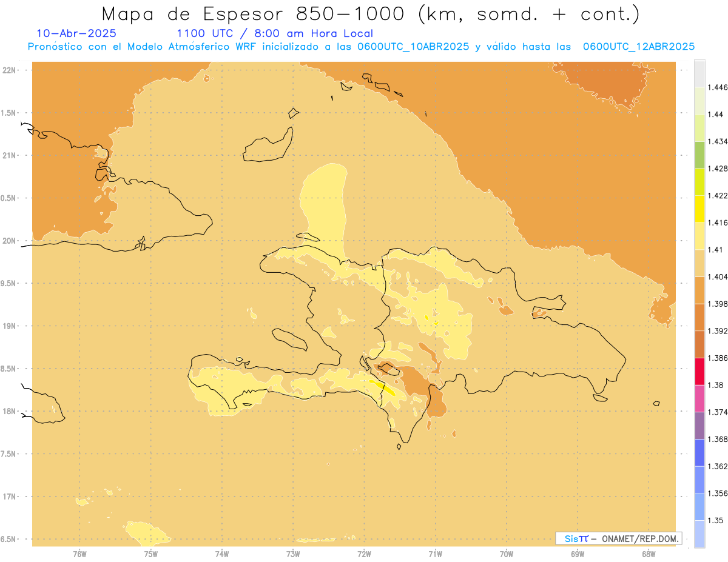
Task: Click the time label '1100 UTC / 8:00 am Hora Local'
Action: pos(275,33)
